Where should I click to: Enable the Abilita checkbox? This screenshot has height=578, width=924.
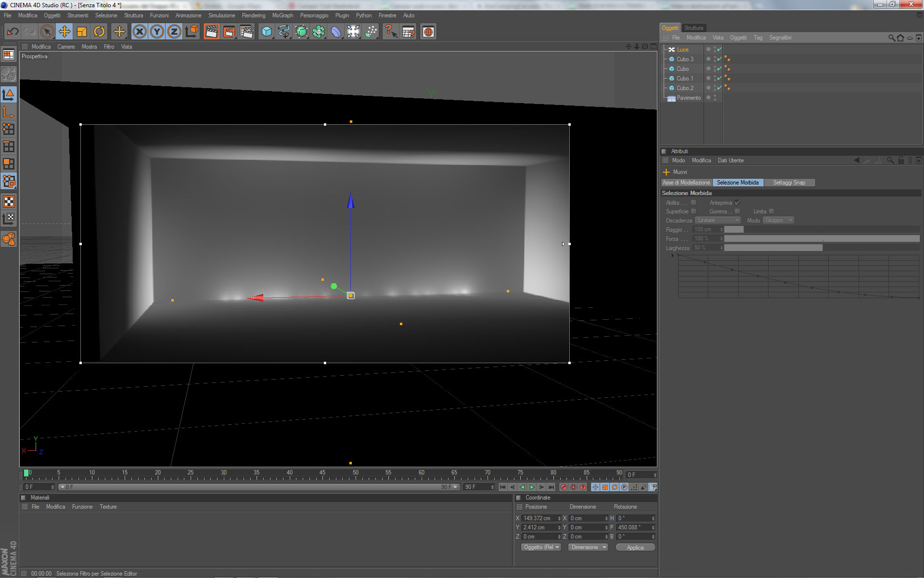[x=693, y=202]
